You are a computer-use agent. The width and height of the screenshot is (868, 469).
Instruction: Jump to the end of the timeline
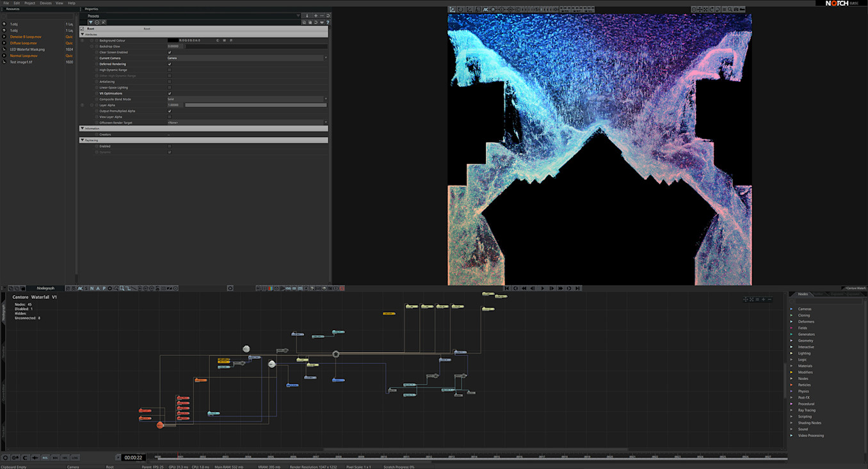[x=578, y=289]
